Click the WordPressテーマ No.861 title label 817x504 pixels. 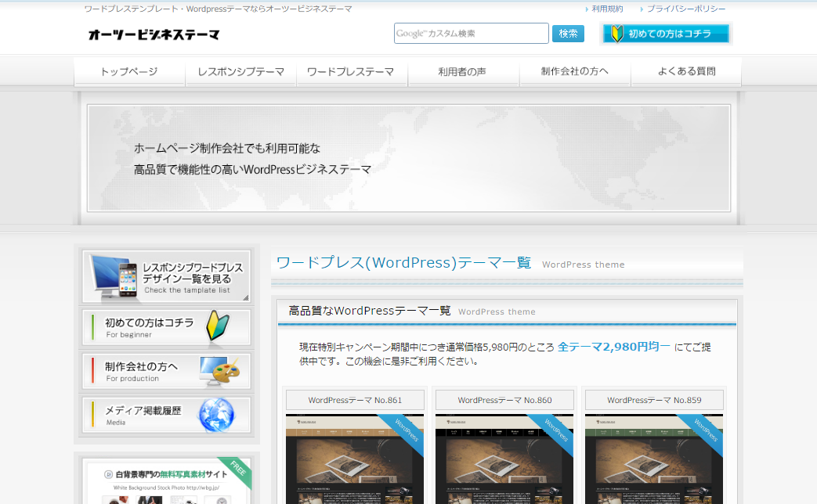tap(355, 400)
